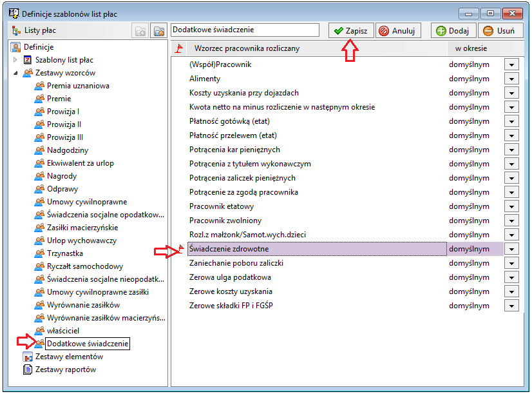The image size is (532, 394).
Task: Click the set name input field
Action: point(245,30)
